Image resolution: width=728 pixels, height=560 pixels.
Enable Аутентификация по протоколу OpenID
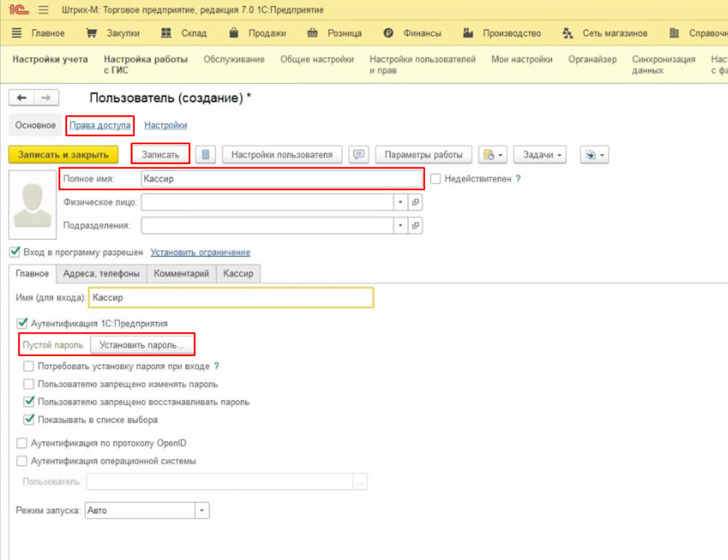tap(21, 443)
